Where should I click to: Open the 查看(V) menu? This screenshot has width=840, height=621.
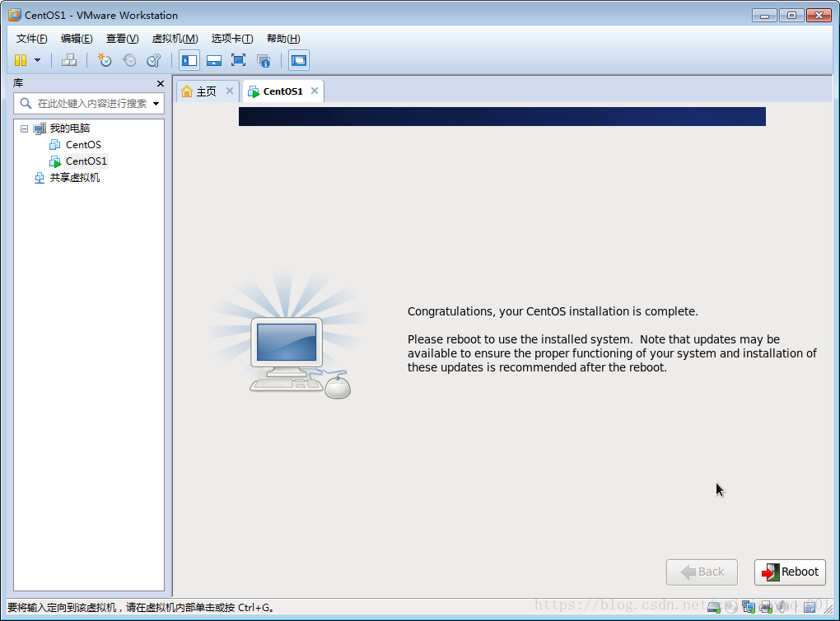point(122,39)
